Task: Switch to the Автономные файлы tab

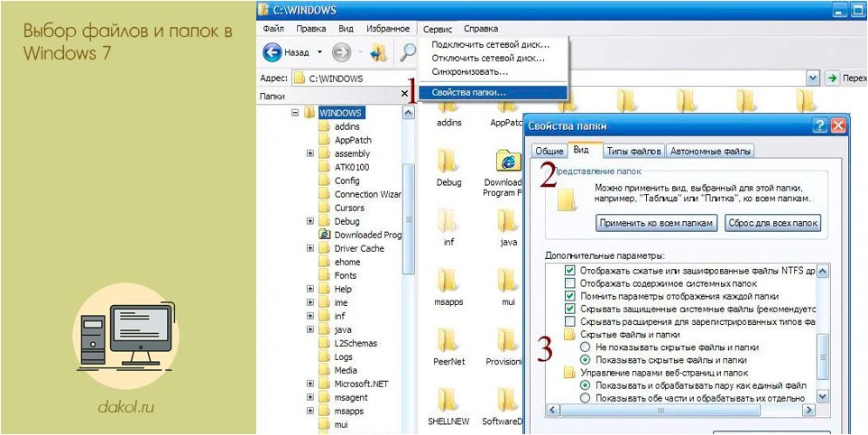Action: (710, 151)
